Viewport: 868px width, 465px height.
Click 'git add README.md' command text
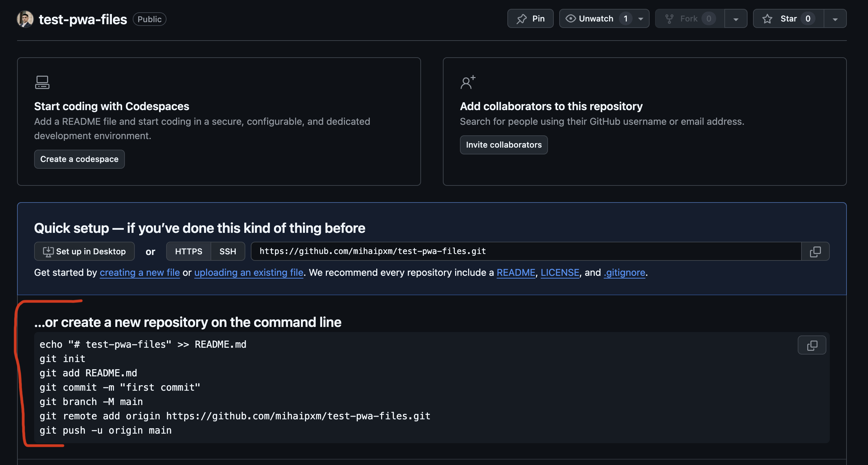[88, 373]
